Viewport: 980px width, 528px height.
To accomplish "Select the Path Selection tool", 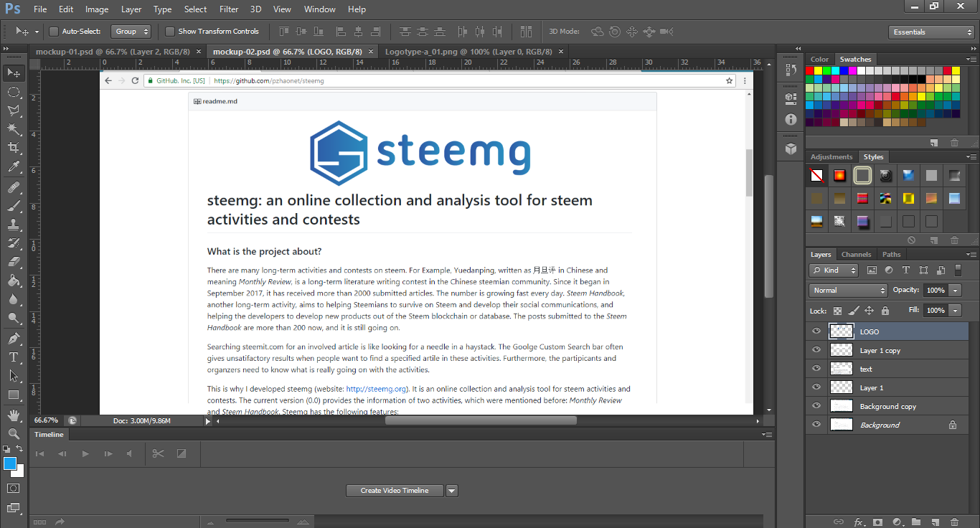I will (14, 376).
